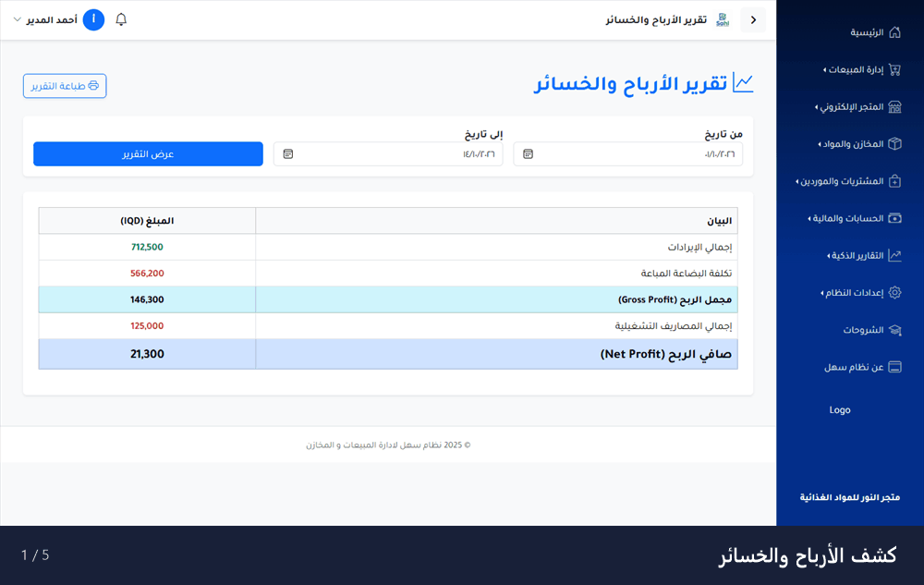Click the 146,300 amount

click(147, 299)
